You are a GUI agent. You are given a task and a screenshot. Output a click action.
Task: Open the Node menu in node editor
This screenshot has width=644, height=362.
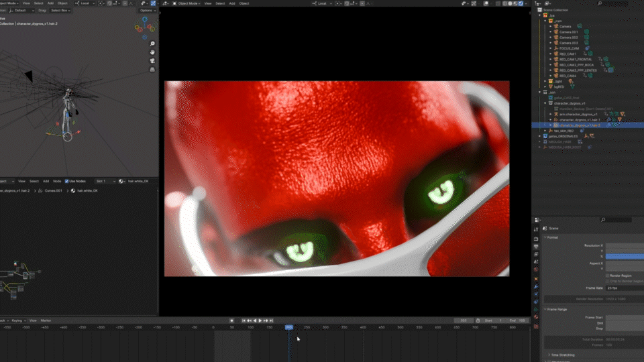point(56,181)
